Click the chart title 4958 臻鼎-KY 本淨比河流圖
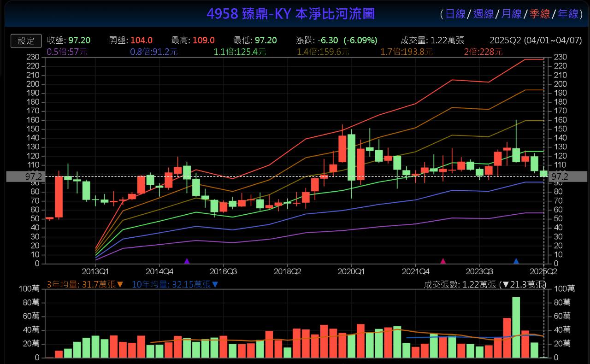 click(x=290, y=14)
